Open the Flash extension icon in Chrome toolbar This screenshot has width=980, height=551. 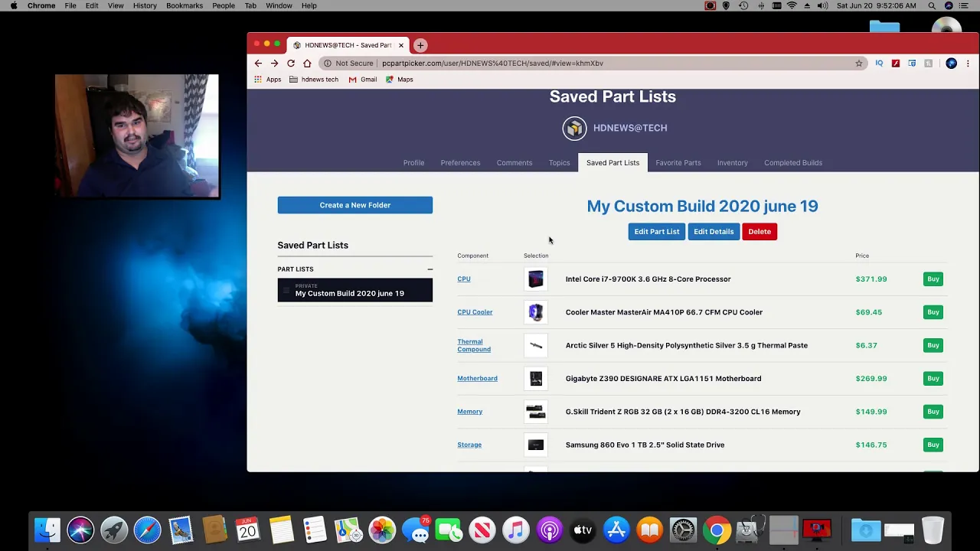click(896, 64)
